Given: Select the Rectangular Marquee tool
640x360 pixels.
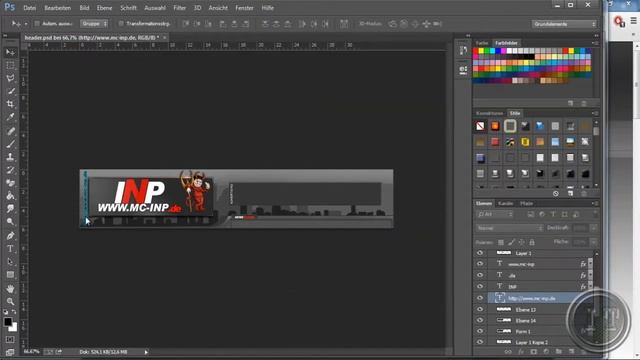Looking at the screenshot, I should 11,65.
